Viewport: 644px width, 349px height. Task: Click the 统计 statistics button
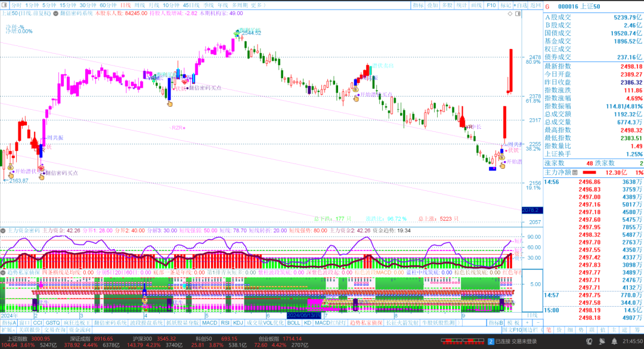(462, 5)
